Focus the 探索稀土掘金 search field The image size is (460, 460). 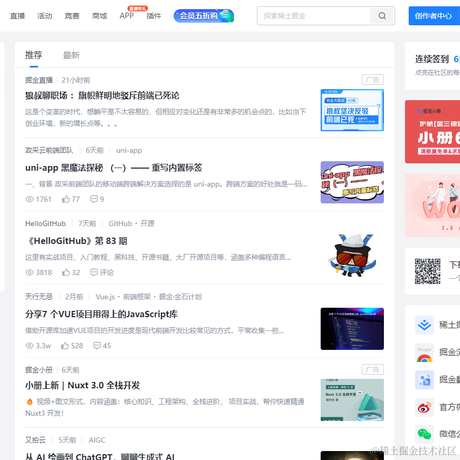(x=314, y=16)
